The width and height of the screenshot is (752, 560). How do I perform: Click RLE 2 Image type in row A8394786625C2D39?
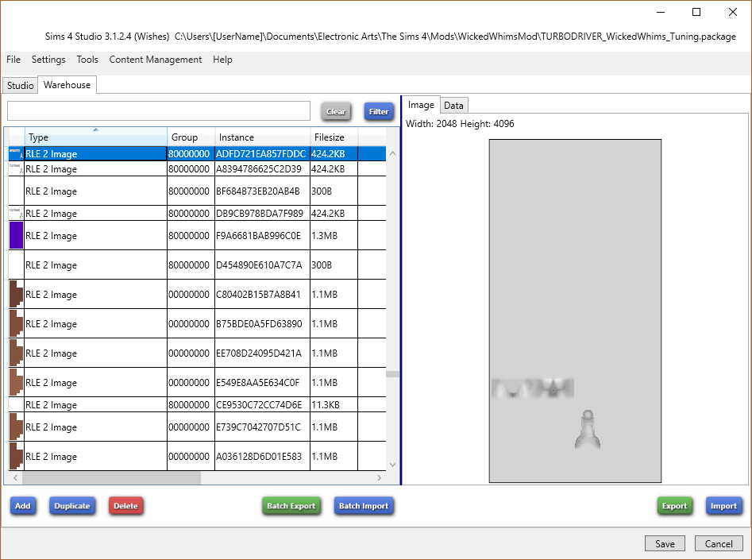pyautogui.click(x=96, y=169)
